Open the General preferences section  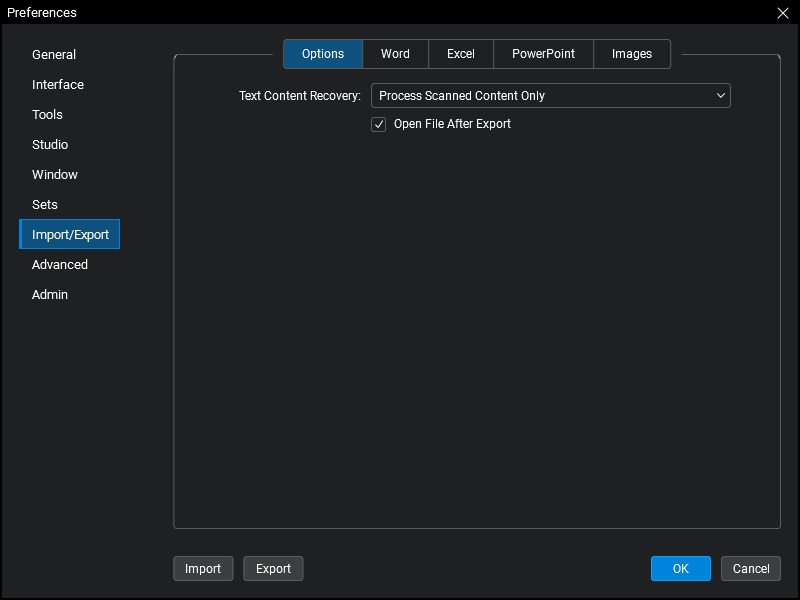(x=54, y=55)
